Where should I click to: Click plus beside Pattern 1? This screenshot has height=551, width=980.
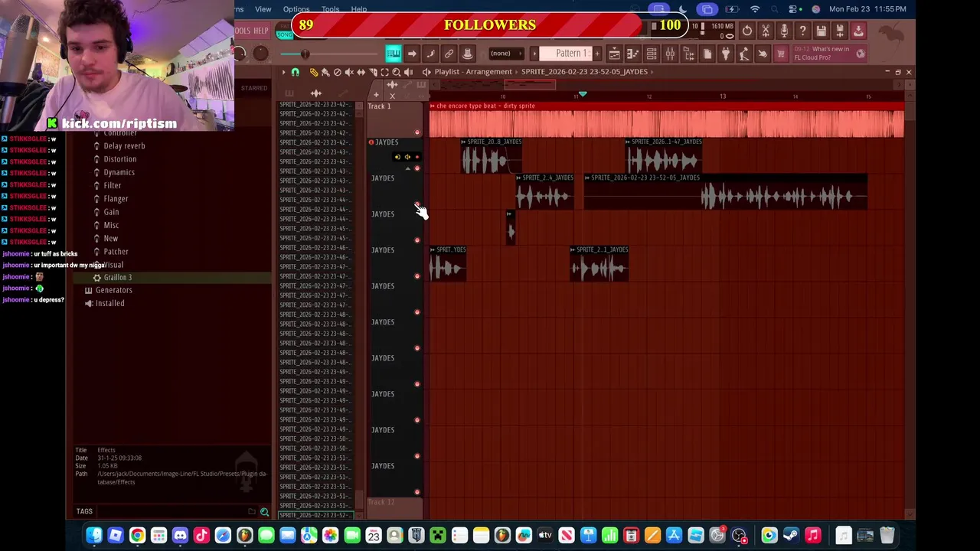point(597,54)
